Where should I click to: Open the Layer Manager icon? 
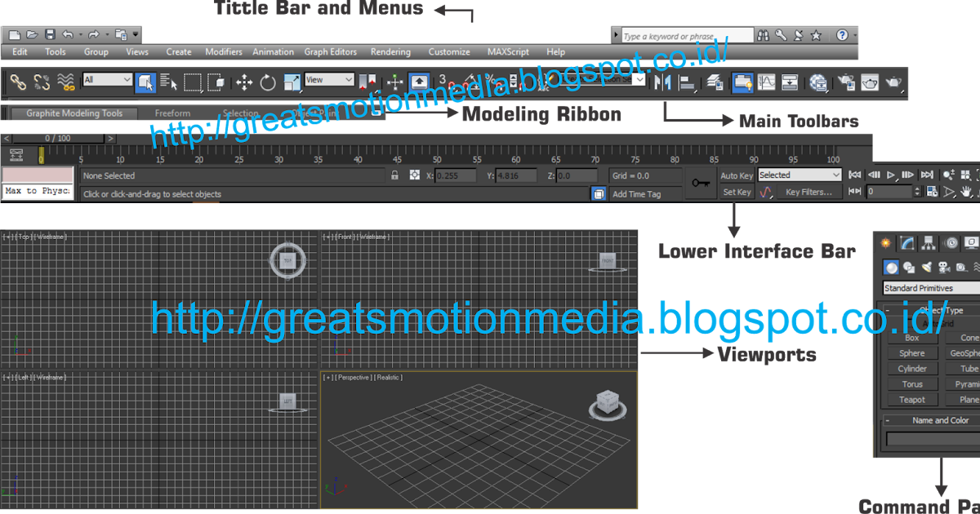click(714, 81)
